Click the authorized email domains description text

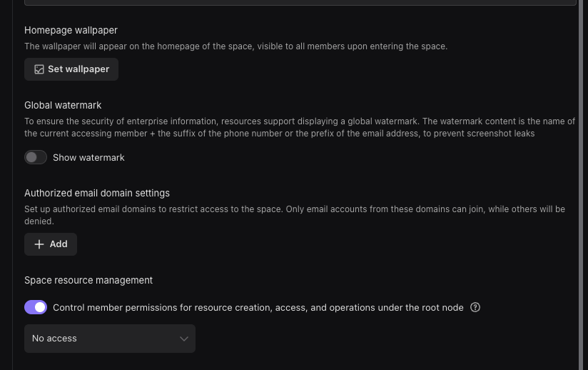294,215
